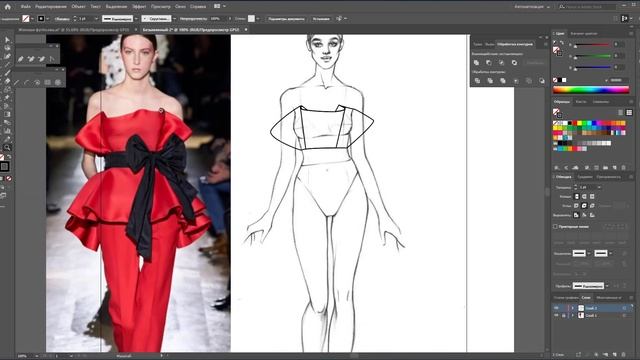Set stroke cap to projecting cap

click(x=592, y=197)
